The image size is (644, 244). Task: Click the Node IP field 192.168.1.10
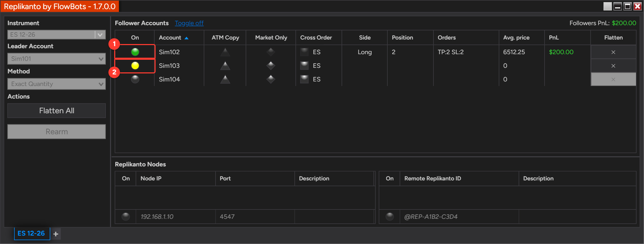point(176,217)
